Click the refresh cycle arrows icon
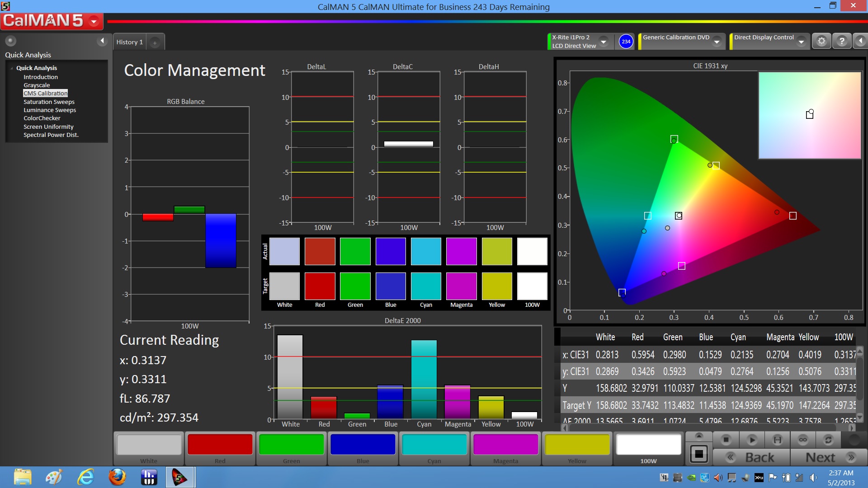The width and height of the screenshot is (868, 488). tap(828, 439)
